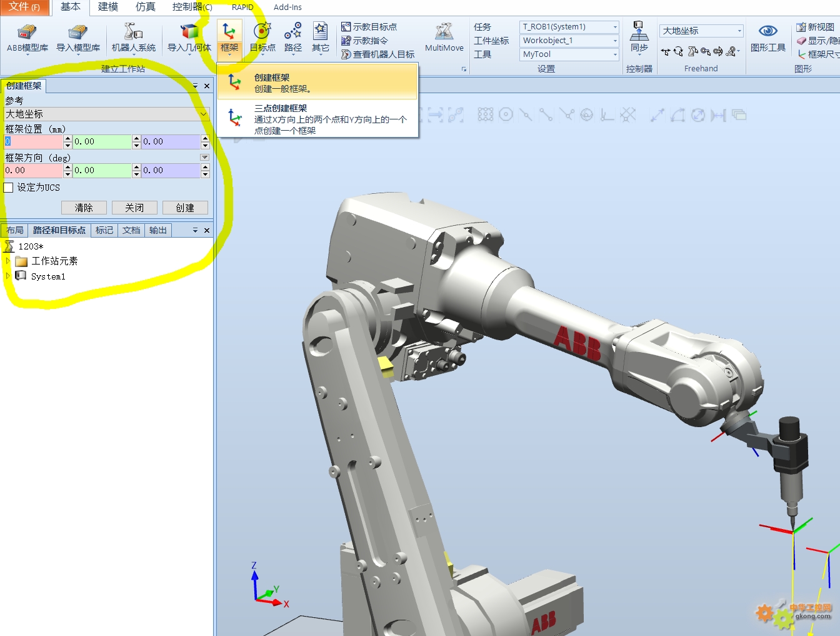Switch to the Tags (标记) panel tab
Viewport: 840px width, 636px height.
click(104, 230)
